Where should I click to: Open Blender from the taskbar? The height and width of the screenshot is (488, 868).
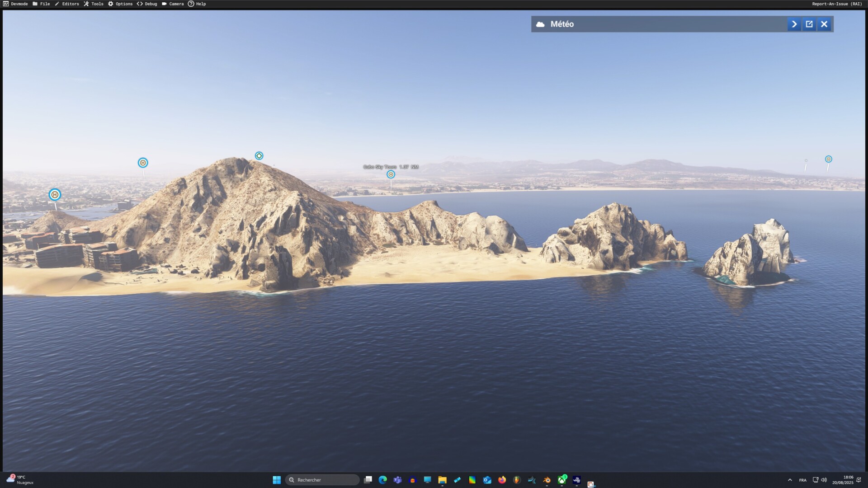point(547,480)
